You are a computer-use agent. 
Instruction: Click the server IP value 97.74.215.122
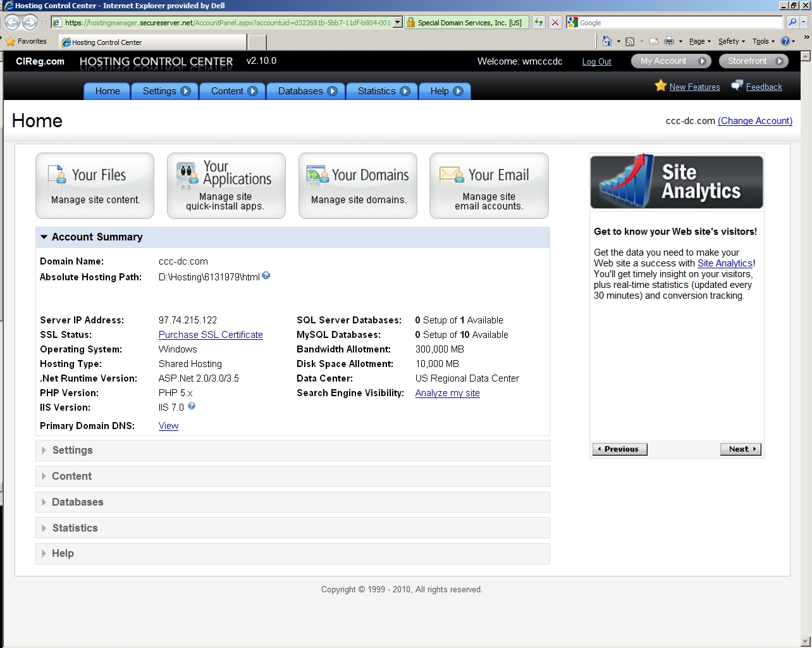(x=188, y=320)
